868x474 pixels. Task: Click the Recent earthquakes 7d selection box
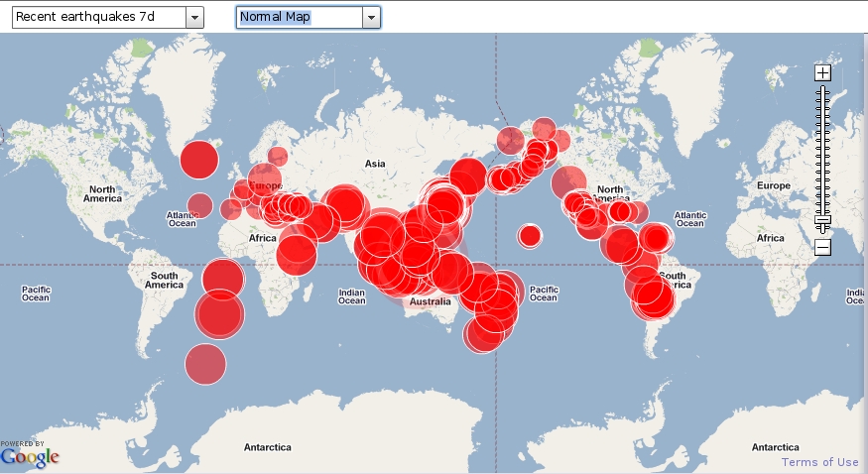click(98, 17)
